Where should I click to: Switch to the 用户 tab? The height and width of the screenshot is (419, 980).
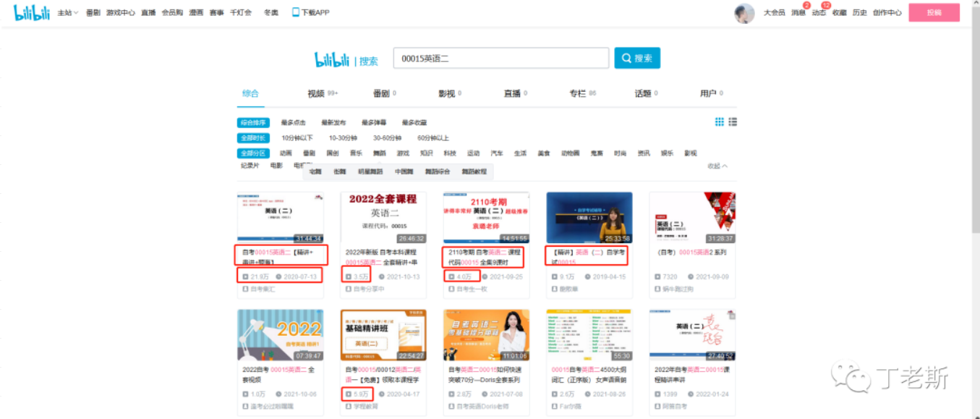711,93
